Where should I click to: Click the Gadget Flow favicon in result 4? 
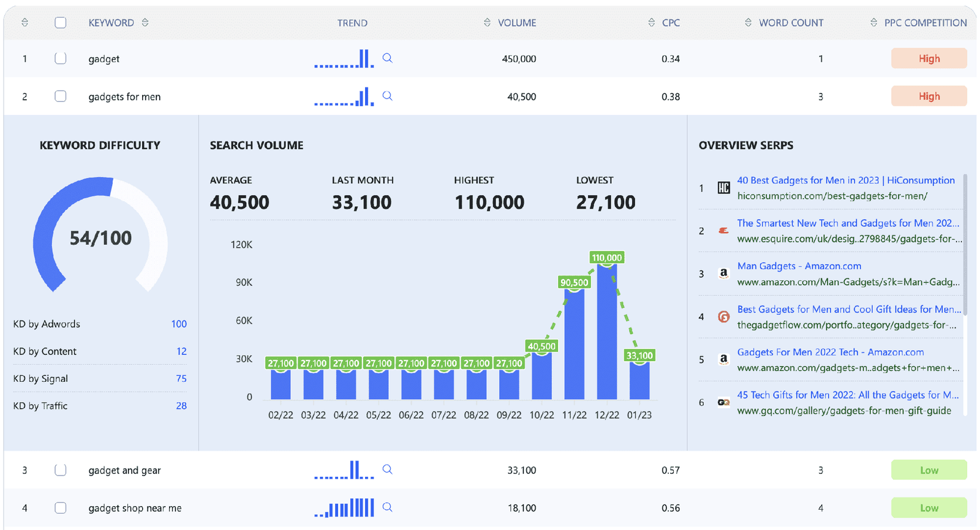tap(723, 316)
